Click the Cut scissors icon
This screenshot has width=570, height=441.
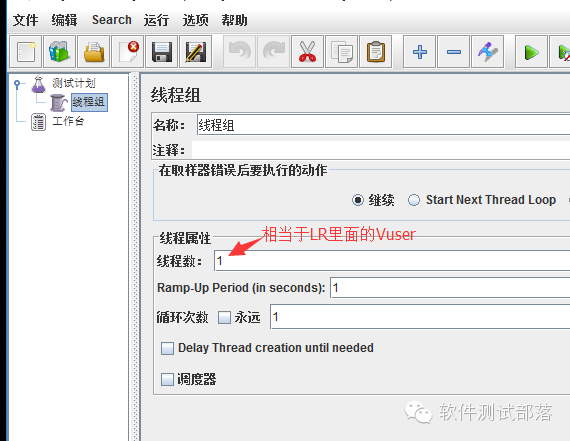point(307,52)
